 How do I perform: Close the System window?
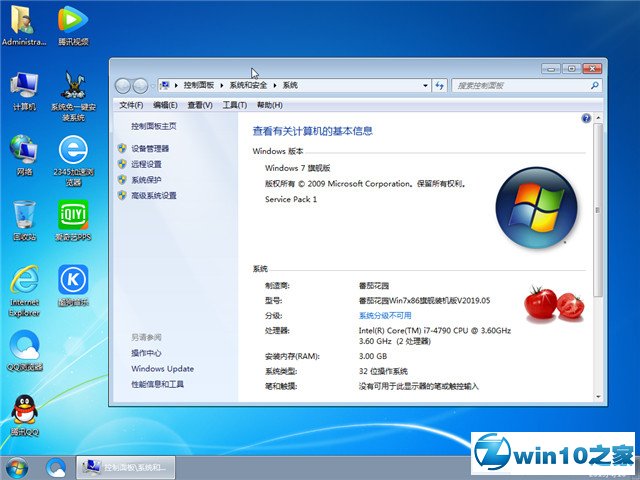[592, 69]
